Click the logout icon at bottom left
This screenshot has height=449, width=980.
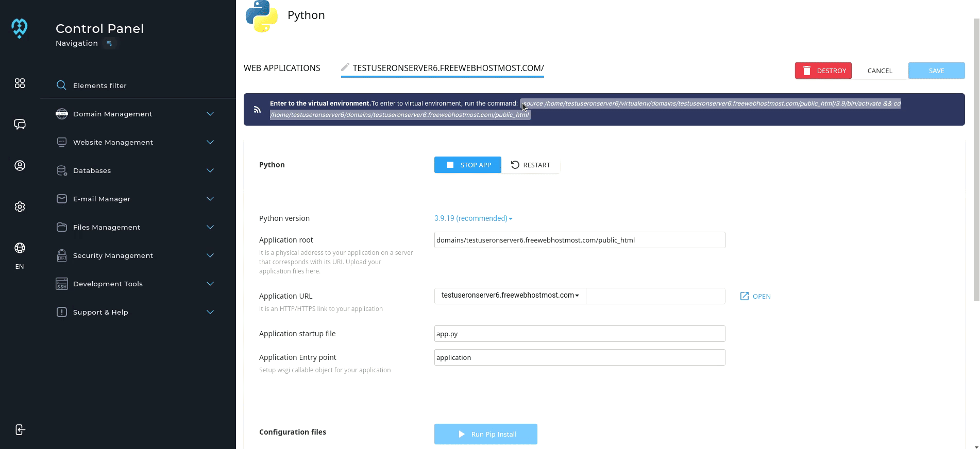[20, 430]
